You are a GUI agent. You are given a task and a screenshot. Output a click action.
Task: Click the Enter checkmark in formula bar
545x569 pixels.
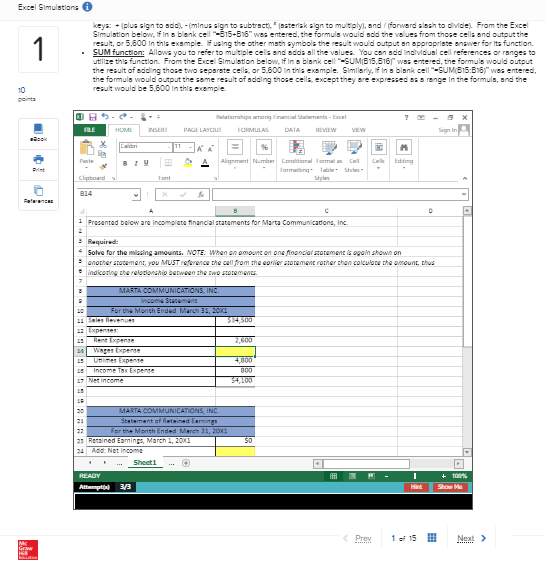point(183,195)
